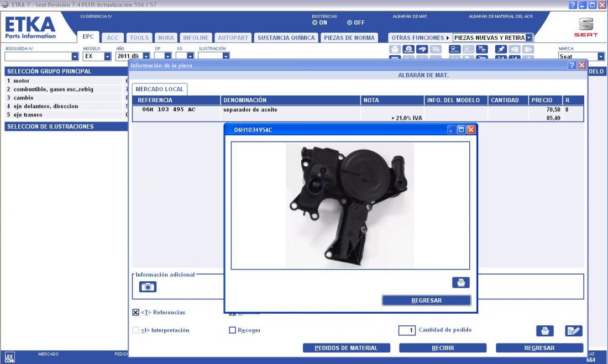The width and height of the screenshot is (608, 364).
Task: Open the Año dropdown showing 2011 (B)
Action: tap(146, 56)
